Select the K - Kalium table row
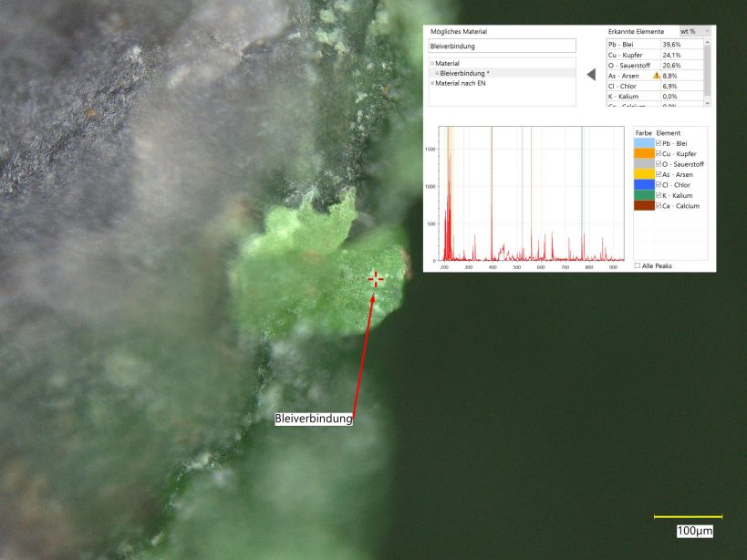747x560 pixels. (655, 97)
